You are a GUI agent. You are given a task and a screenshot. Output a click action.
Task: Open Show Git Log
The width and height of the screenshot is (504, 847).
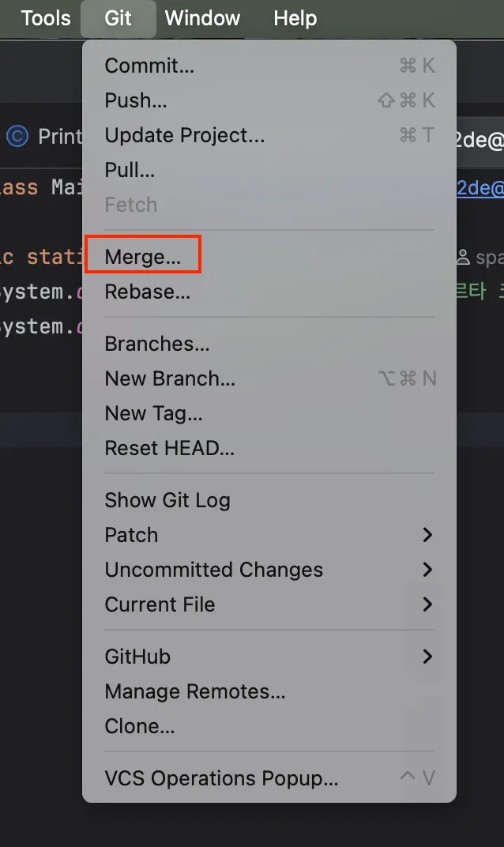(167, 500)
